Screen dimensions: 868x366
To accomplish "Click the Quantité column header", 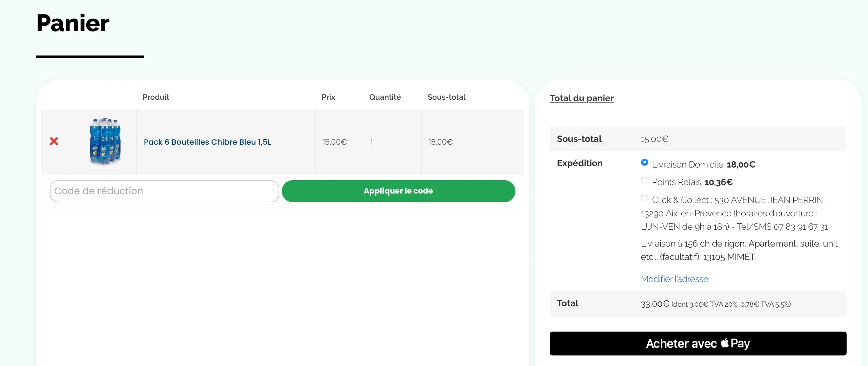I will pyautogui.click(x=385, y=97).
